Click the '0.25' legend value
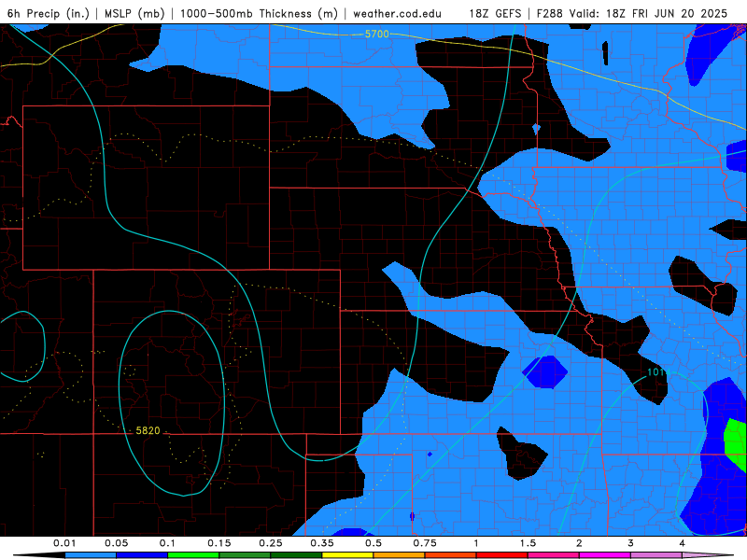The width and height of the screenshot is (747, 560). [x=271, y=543]
